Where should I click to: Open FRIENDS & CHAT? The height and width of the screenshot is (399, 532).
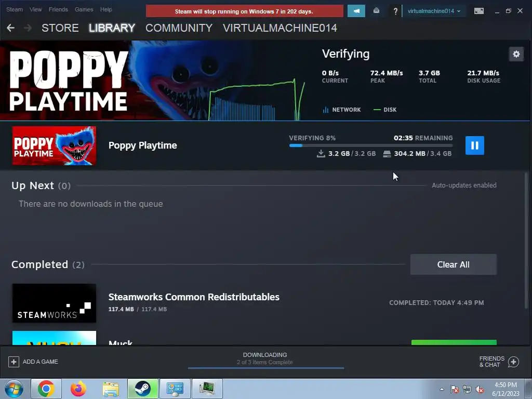click(491, 362)
